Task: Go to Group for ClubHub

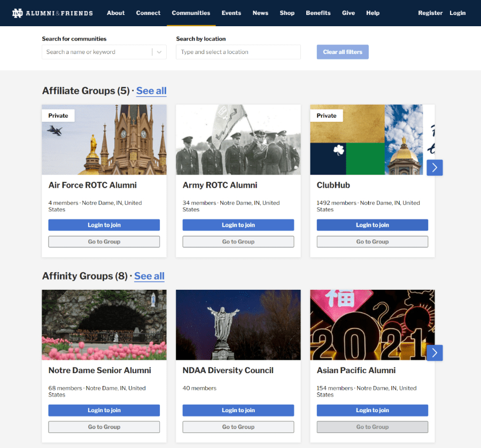Action: (373, 242)
